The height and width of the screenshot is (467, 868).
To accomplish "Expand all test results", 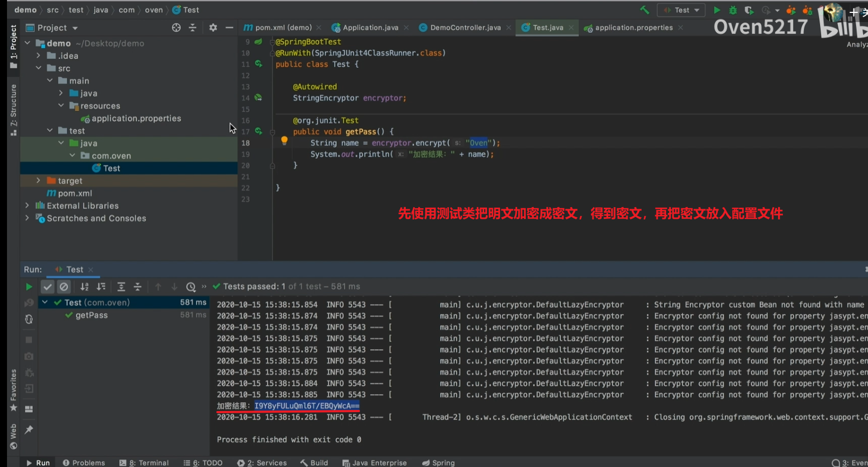I will coord(121,287).
